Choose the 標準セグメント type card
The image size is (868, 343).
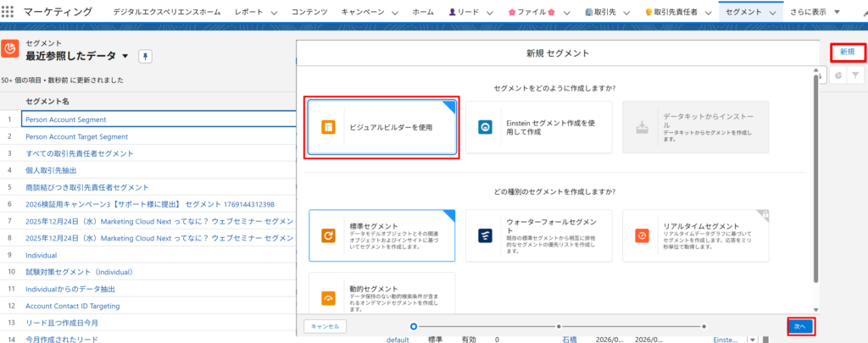(382, 235)
